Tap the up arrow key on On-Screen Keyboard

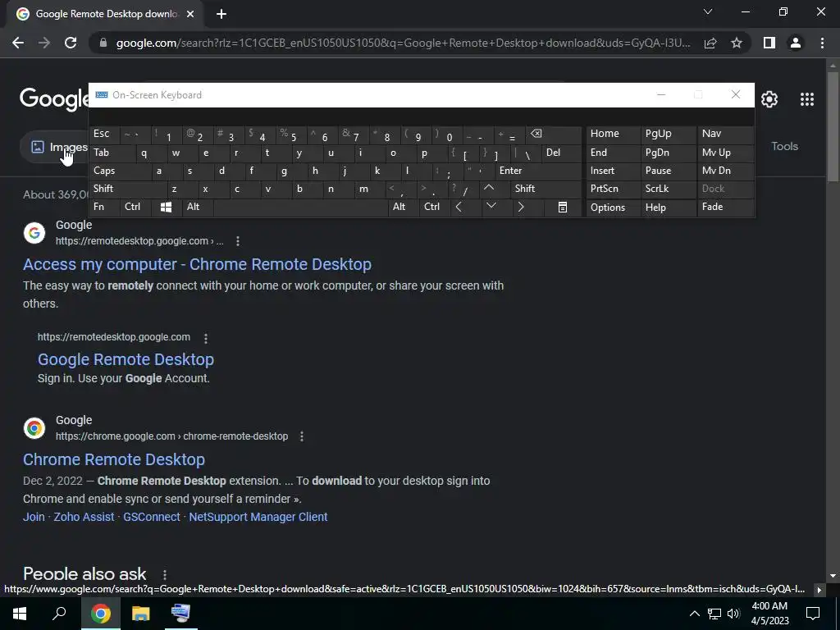489,189
